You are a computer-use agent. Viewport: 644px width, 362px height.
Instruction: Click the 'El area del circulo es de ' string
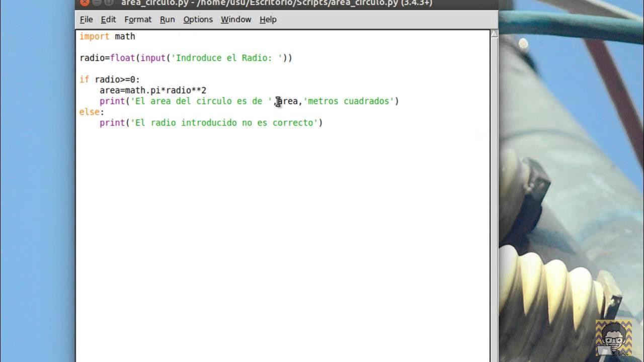coord(201,101)
